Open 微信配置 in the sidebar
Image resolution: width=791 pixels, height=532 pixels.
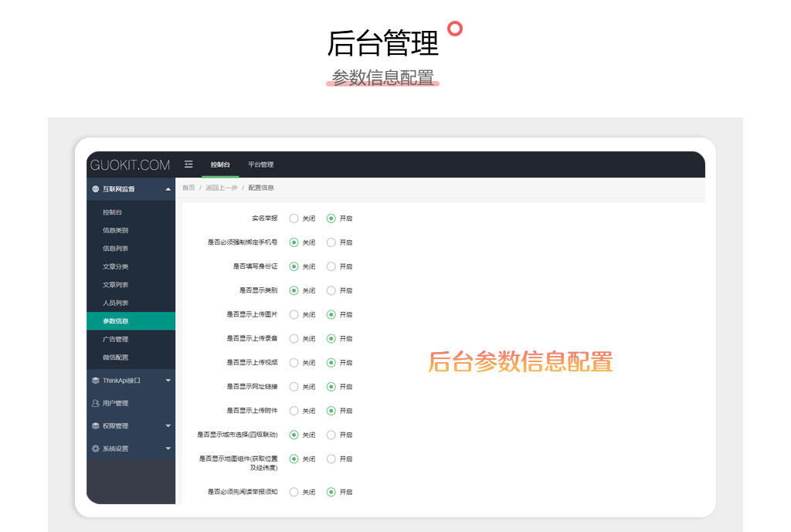click(x=116, y=357)
